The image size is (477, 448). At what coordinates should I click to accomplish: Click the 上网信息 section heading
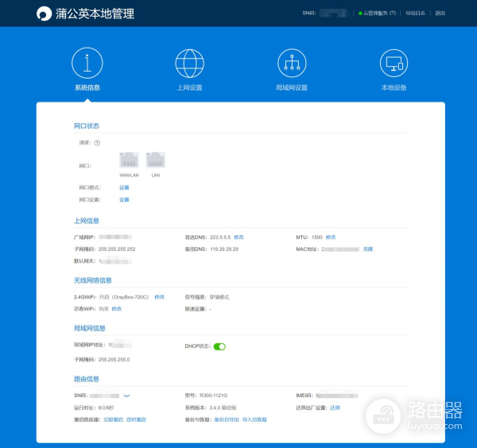tap(87, 221)
